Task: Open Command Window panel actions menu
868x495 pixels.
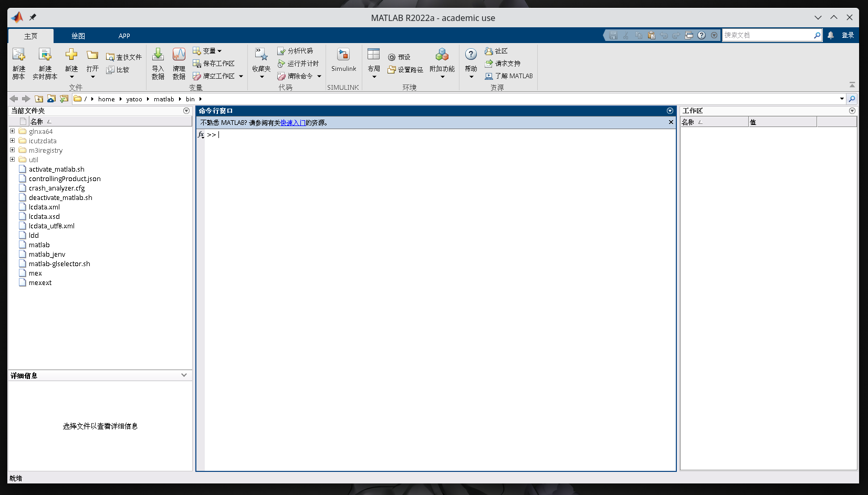Action: [x=670, y=111]
